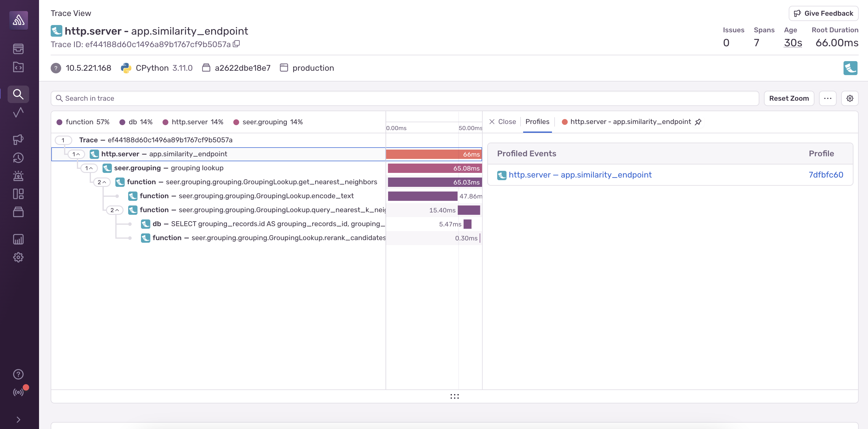Close the span details drawer
Screen dimensions: 868x429
502,122
